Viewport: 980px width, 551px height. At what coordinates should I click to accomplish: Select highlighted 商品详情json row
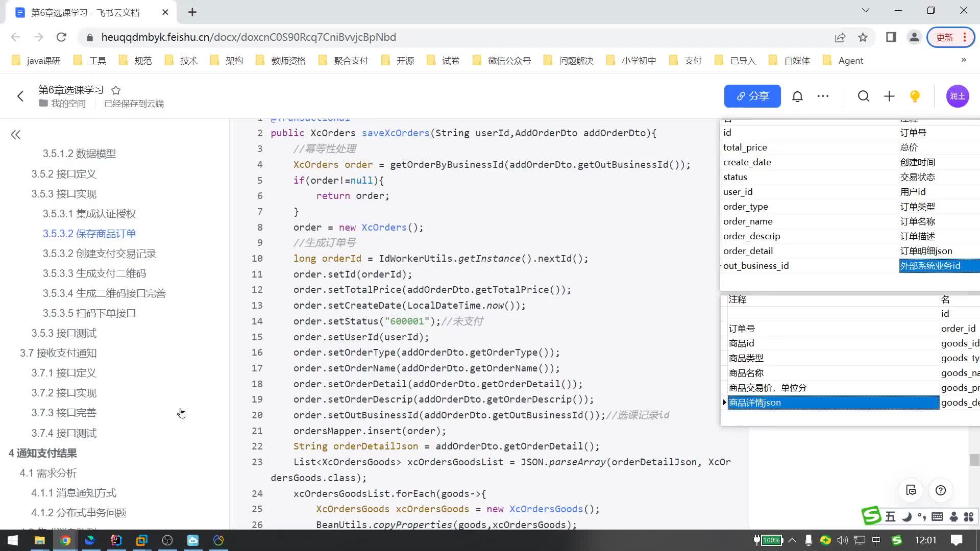833,403
